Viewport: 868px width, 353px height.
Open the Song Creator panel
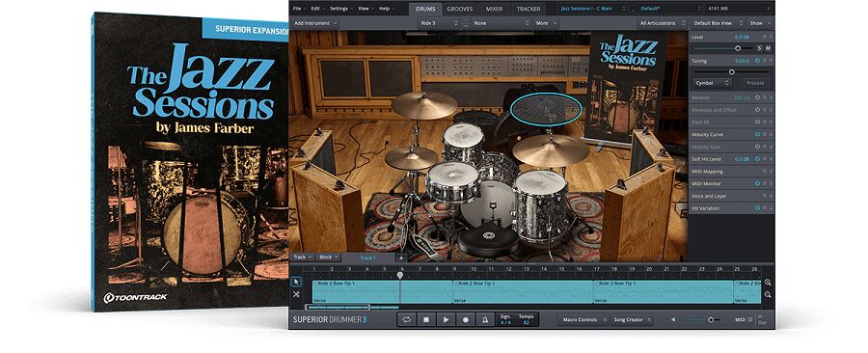632,320
